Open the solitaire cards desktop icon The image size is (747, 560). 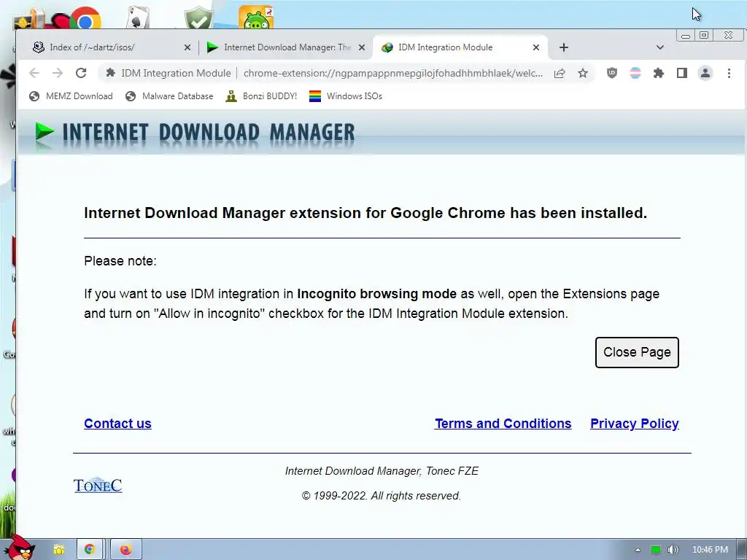tap(138, 18)
